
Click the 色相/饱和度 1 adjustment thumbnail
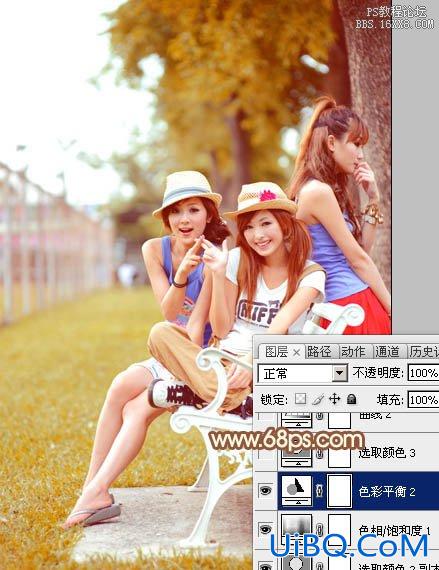pyautogui.click(x=297, y=529)
